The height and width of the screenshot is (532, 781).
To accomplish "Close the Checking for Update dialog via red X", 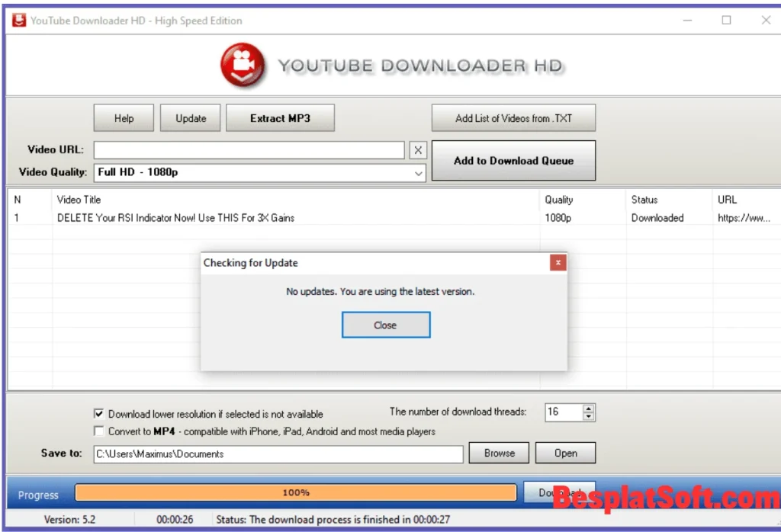I will (558, 262).
